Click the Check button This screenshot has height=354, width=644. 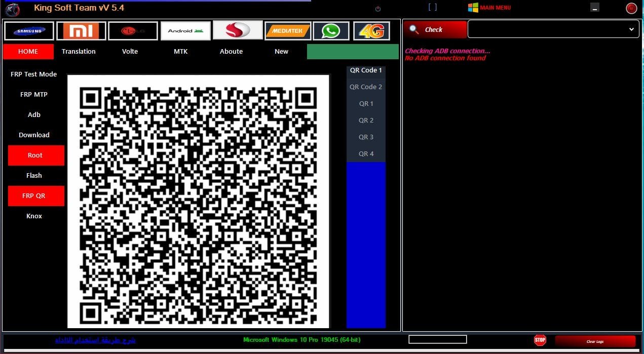[434, 30]
